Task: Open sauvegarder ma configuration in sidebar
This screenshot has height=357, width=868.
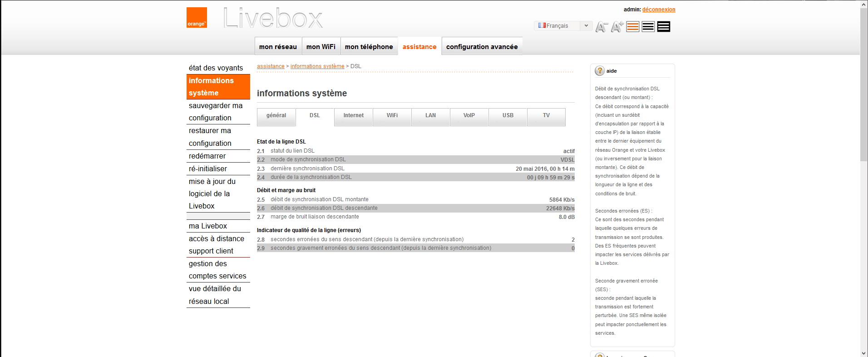Action: tap(218, 112)
